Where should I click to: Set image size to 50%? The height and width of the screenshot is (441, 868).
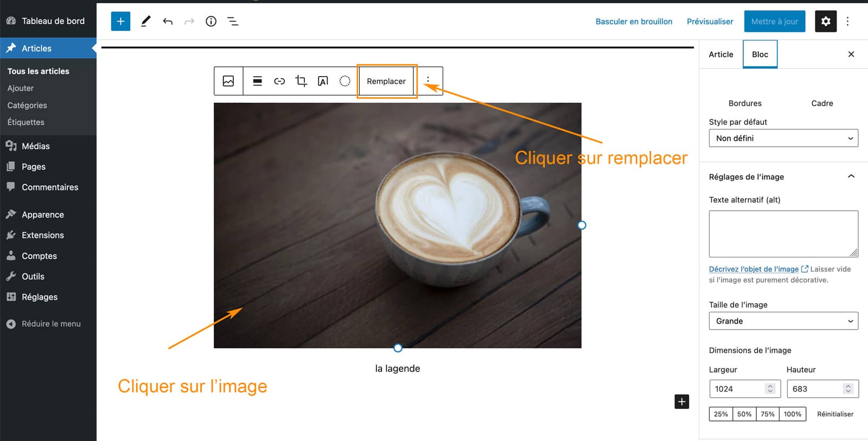coord(744,414)
